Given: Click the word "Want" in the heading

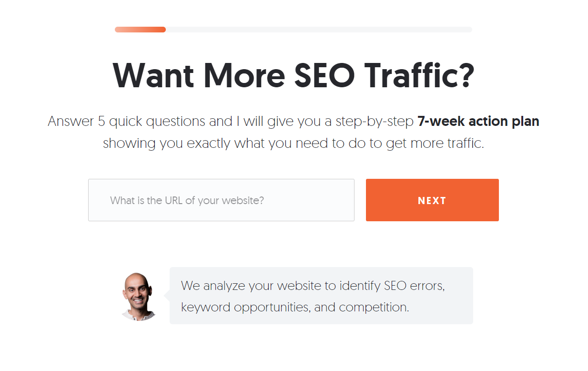Looking at the screenshot, I should coord(153,75).
